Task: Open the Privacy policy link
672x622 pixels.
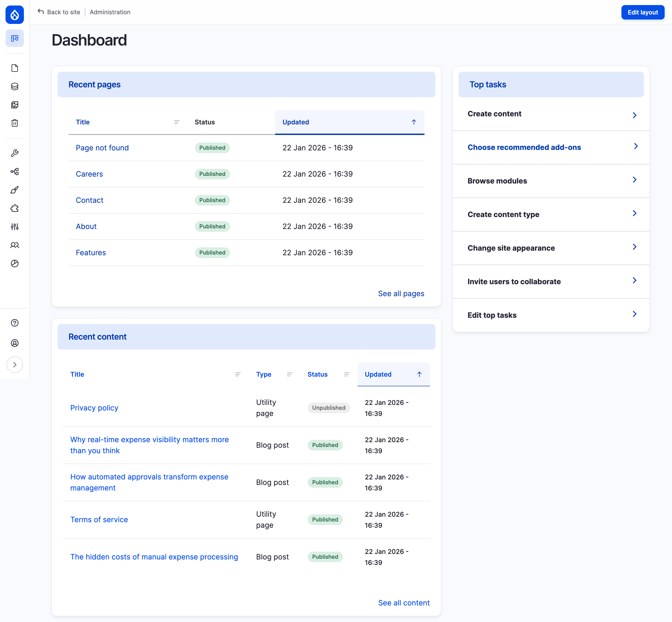Action: 94,408
